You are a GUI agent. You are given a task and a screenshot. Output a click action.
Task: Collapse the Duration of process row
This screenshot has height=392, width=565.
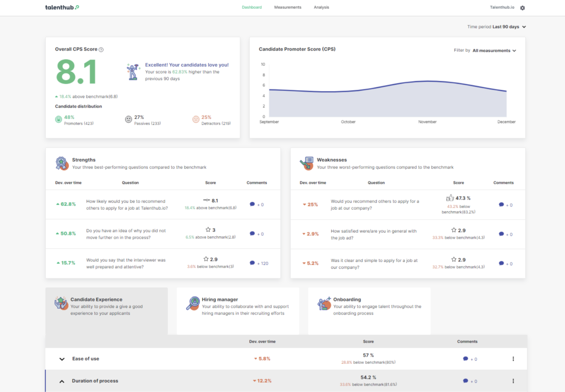tap(62, 381)
